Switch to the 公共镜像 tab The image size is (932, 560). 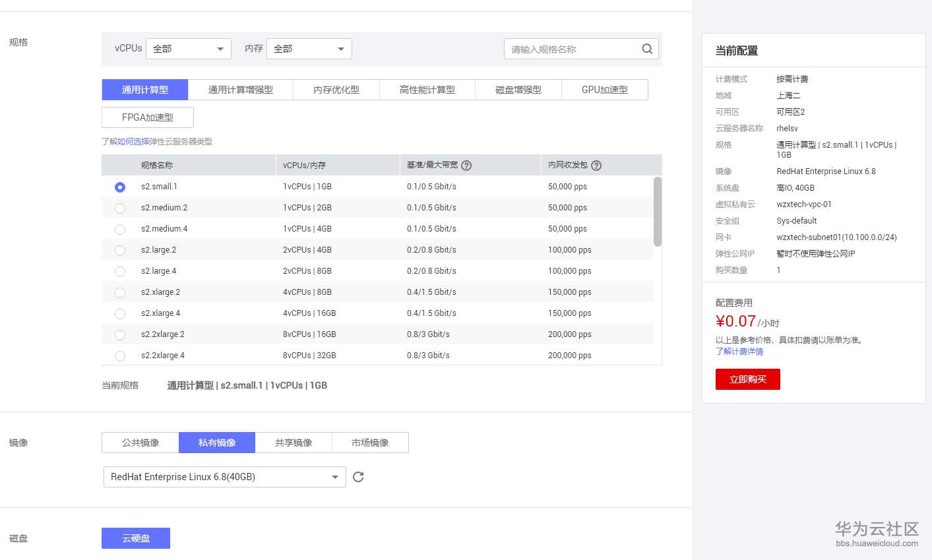(x=140, y=442)
